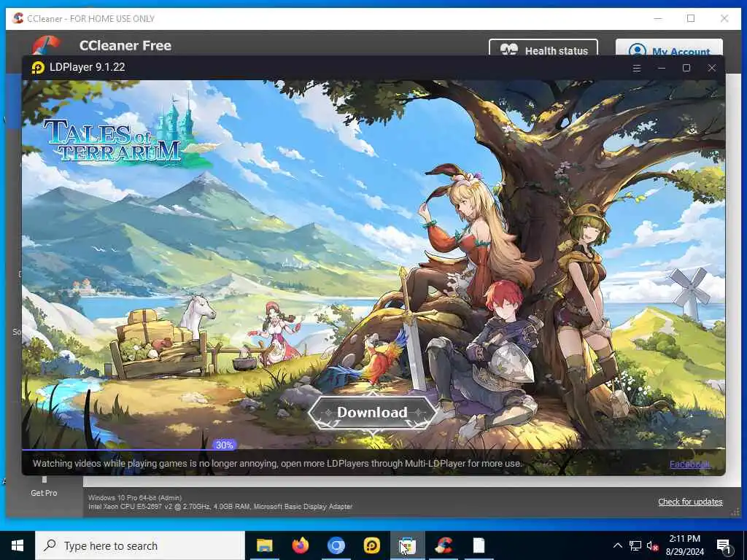Click the Windows 10 Pro system info text
This screenshot has height=560, width=747.
tap(135, 497)
